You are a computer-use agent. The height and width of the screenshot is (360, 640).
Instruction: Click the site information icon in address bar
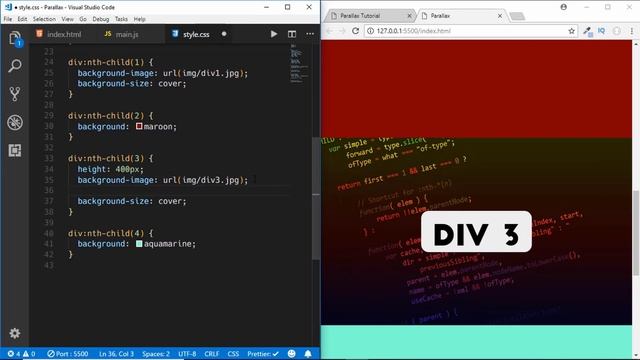tap(370, 31)
